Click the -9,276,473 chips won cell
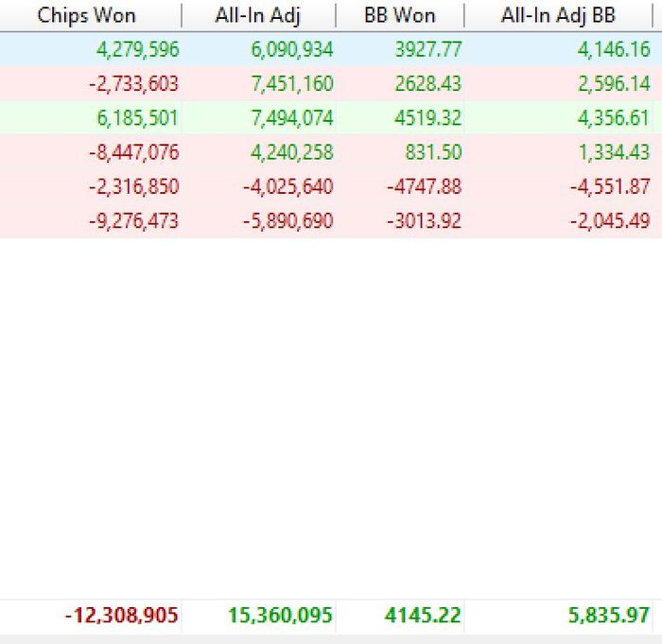 click(133, 221)
